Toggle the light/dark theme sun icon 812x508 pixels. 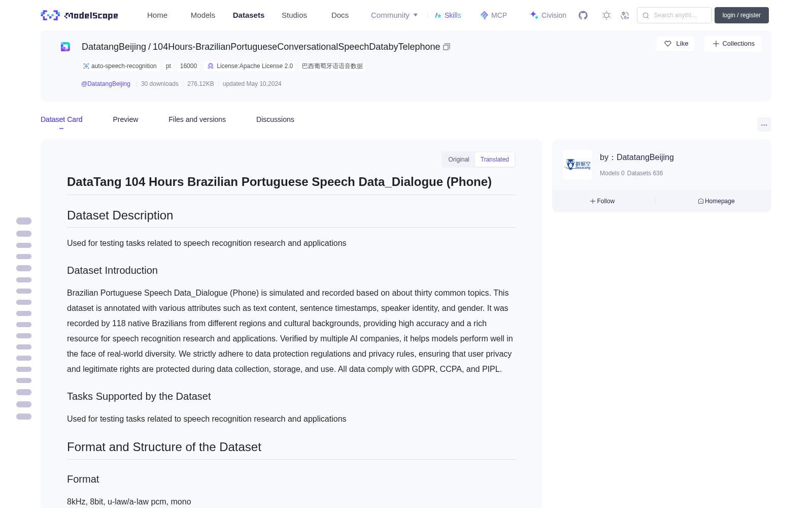606,15
